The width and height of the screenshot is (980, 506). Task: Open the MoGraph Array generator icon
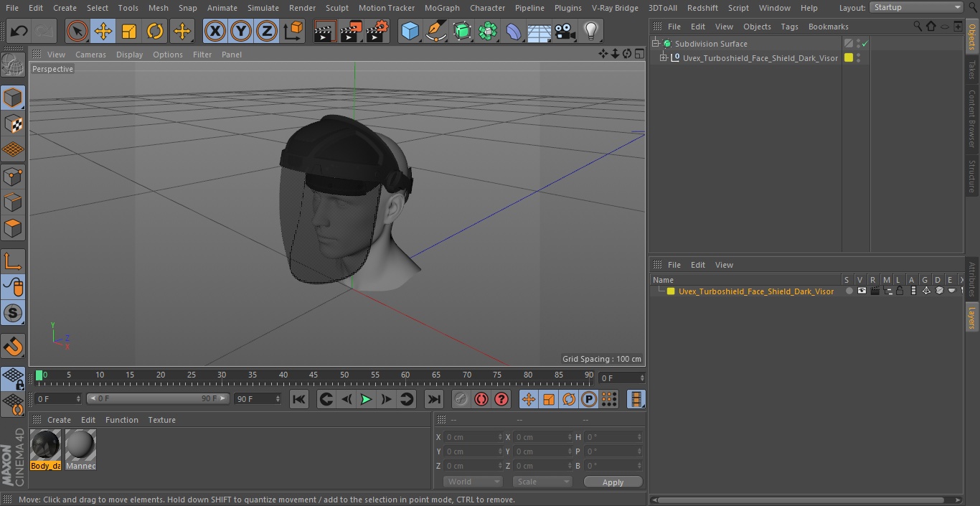pyautogui.click(x=488, y=32)
